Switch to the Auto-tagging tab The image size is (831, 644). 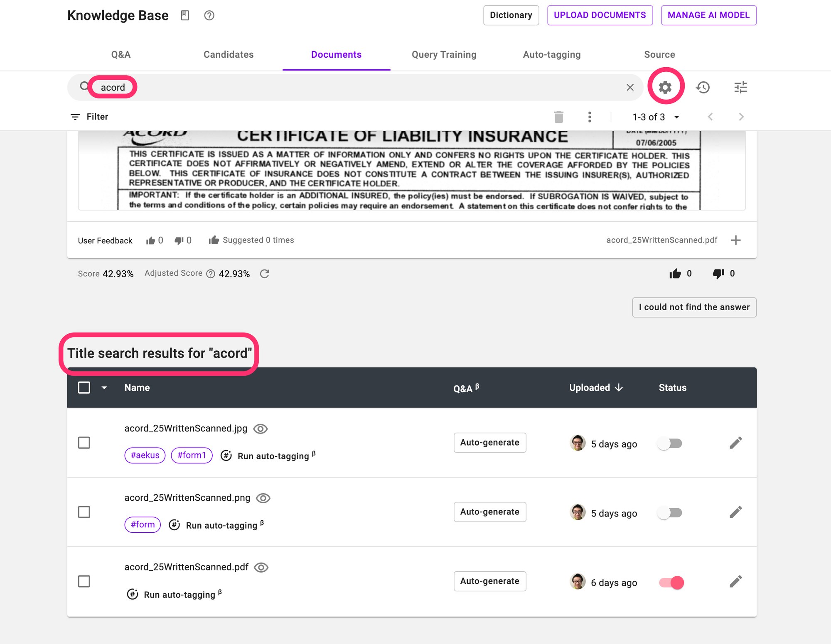coord(551,54)
